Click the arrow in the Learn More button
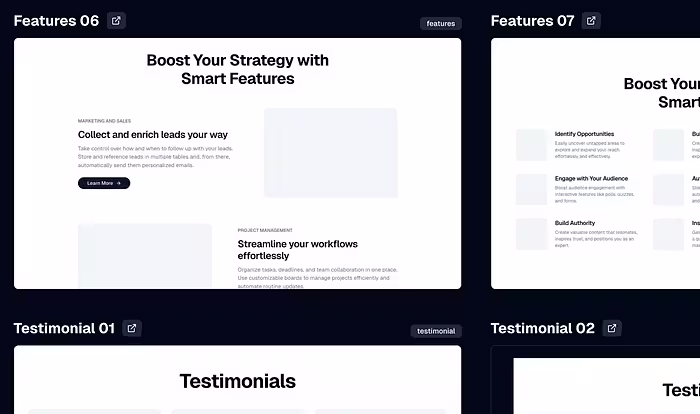 [x=120, y=183]
